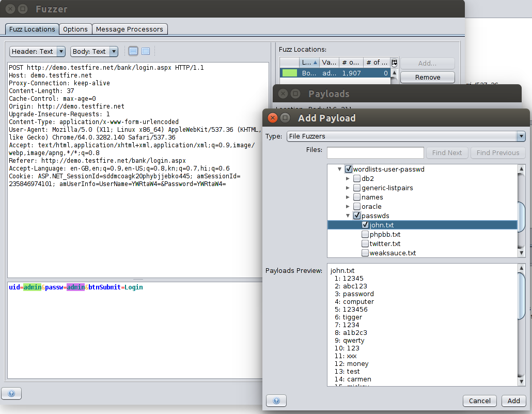Open help via question mark icon in Fuzzer window

11,393
